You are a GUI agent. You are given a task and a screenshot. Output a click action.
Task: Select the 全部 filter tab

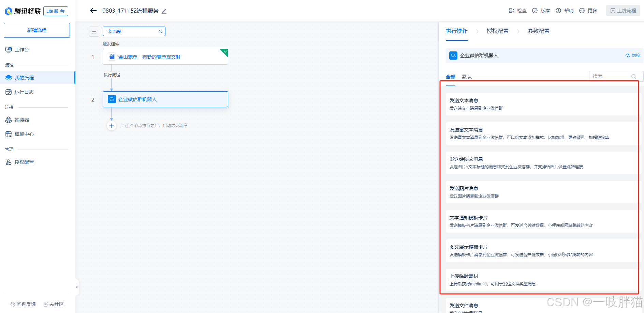[451, 77]
